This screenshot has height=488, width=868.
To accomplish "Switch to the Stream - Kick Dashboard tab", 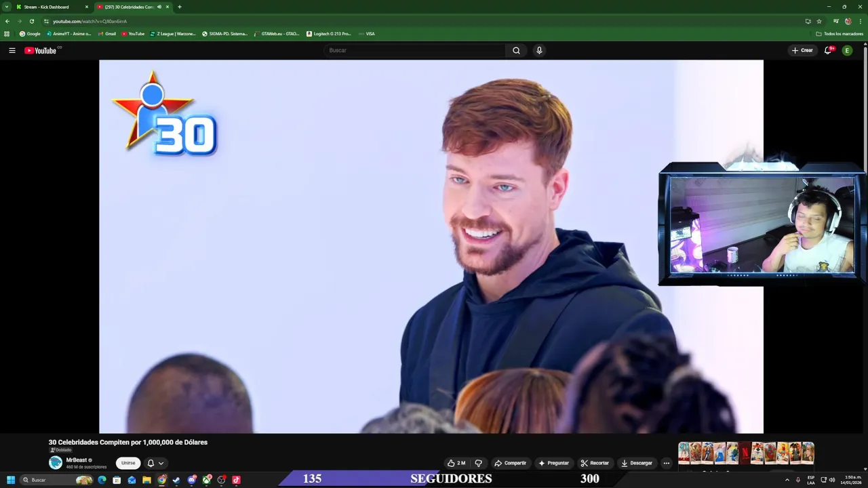I will (x=52, y=7).
